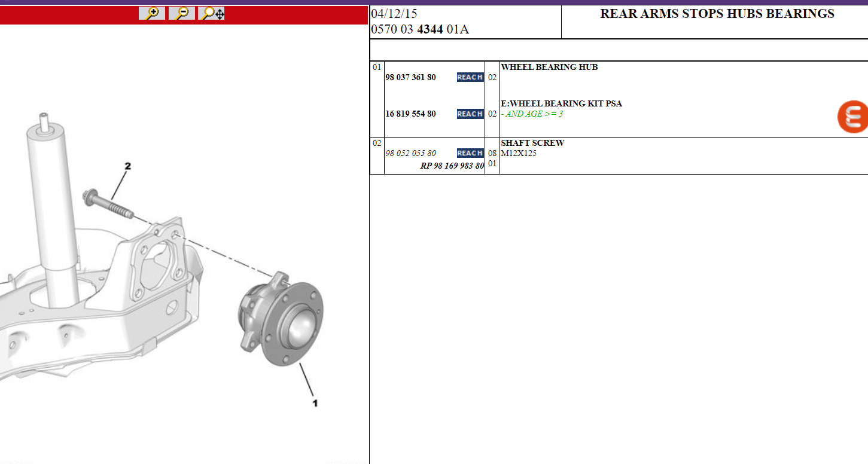
Task: Click the zoom out magnifier icon
Action: tap(182, 13)
